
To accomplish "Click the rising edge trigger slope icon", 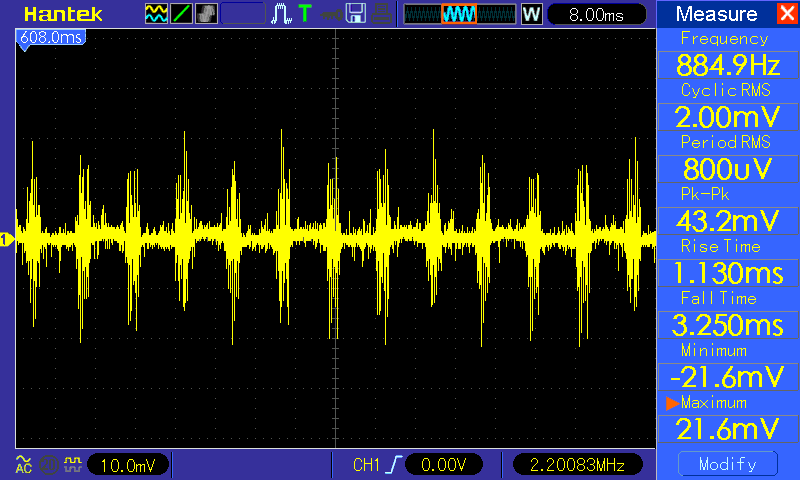I will point(393,465).
